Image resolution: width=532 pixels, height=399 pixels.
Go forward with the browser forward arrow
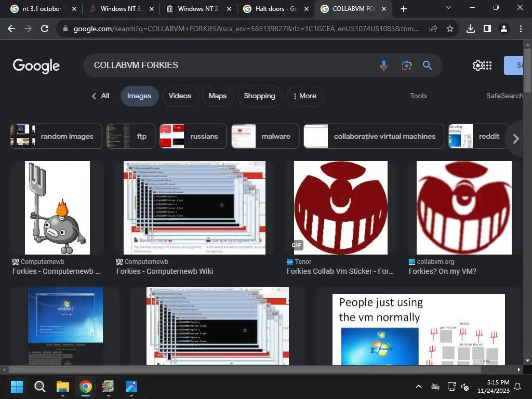pos(28,29)
